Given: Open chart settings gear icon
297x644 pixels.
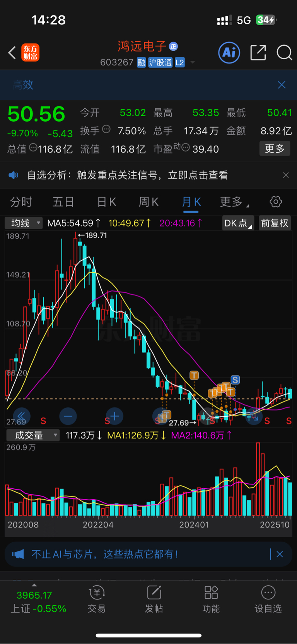Looking at the screenshot, I should pyautogui.click(x=276, y=202).
